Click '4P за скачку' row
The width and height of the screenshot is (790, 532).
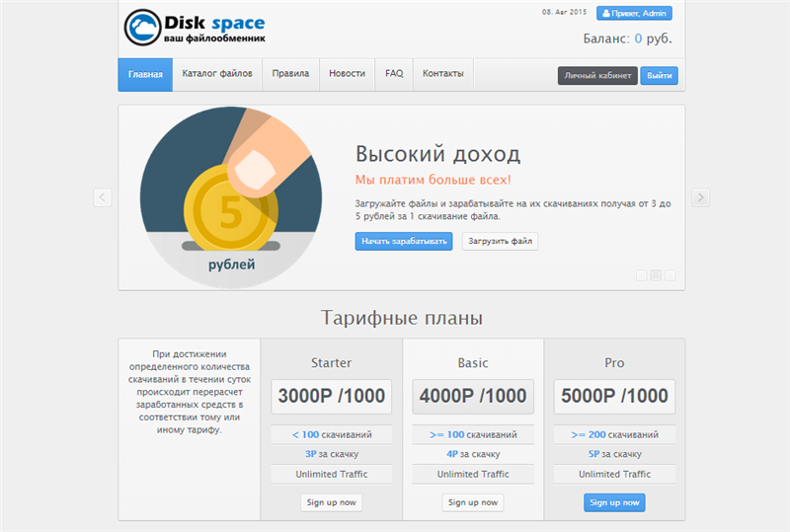473,454
